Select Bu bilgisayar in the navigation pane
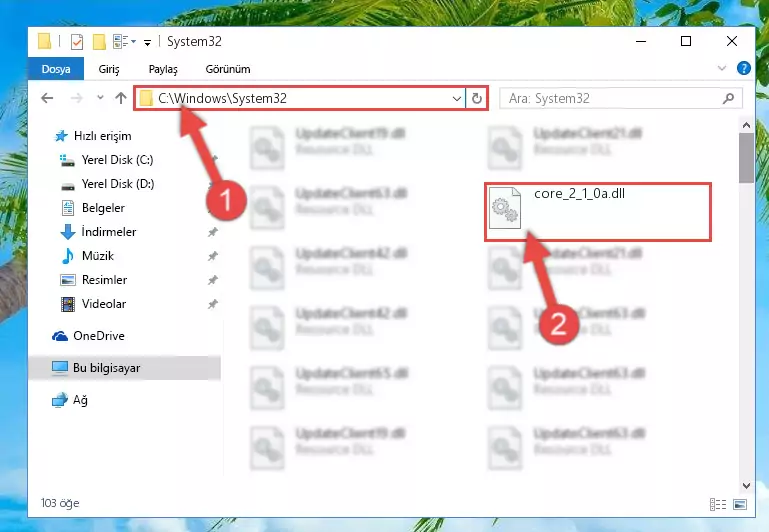This screenshot has width=769, height=532. click(125, 368)
